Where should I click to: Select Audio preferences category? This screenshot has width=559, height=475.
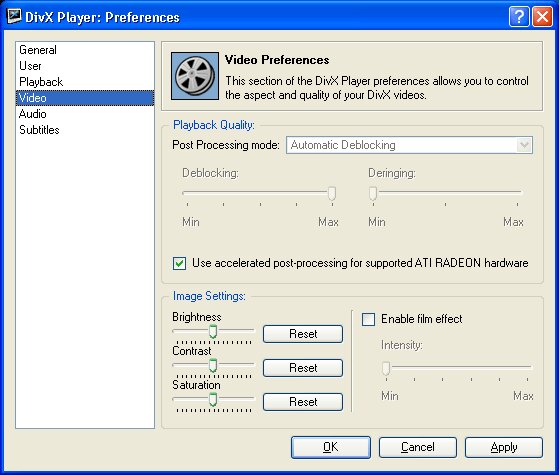coord(32,114)
